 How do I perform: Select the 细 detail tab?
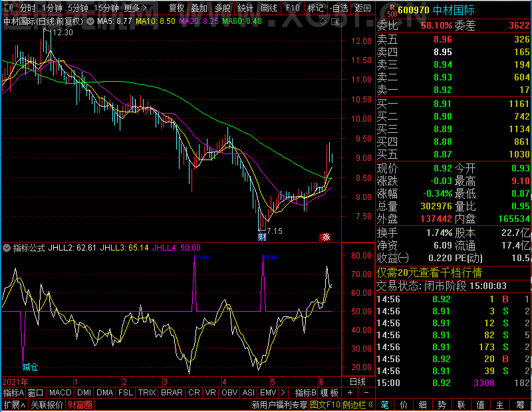click(423, 405)
